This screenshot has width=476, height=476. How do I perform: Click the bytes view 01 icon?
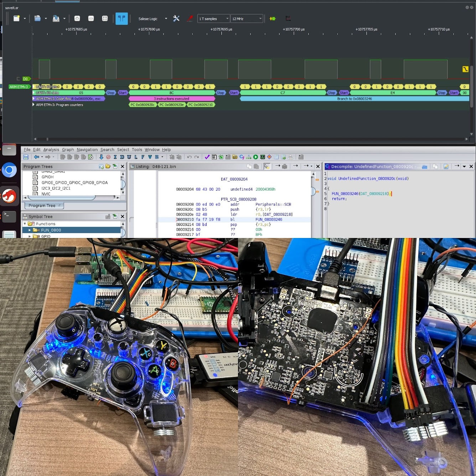click(214, 157)
